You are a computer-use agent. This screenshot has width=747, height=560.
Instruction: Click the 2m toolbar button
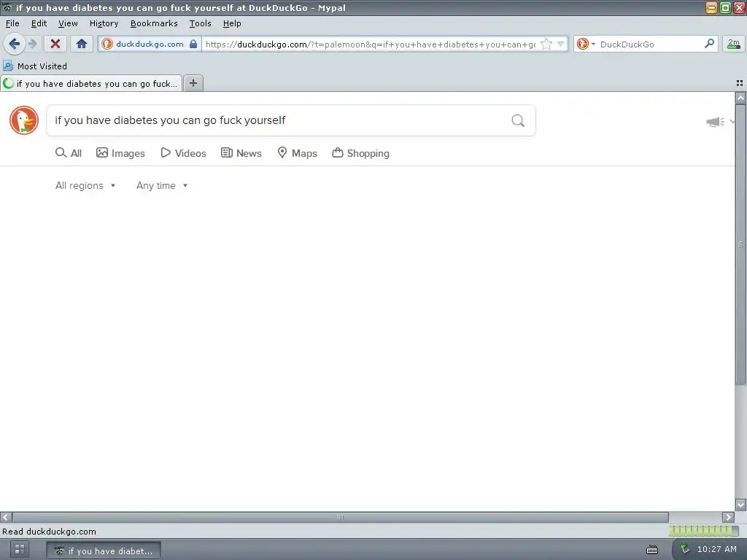pos(734,44)
